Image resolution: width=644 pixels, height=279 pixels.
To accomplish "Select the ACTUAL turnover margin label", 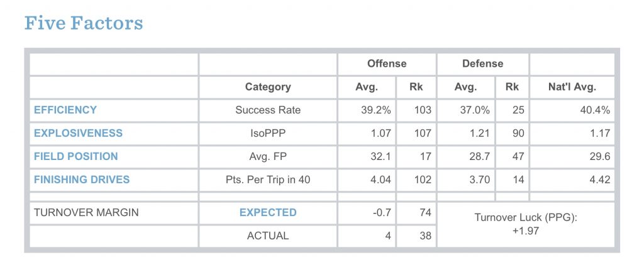I will (268, 236).
